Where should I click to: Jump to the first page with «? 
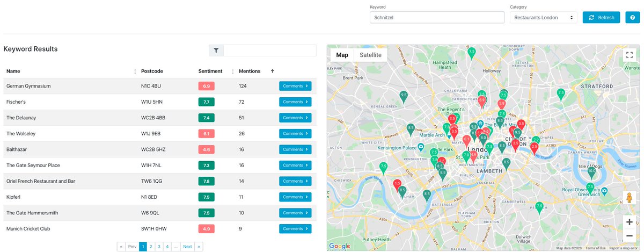pos(121,247)
